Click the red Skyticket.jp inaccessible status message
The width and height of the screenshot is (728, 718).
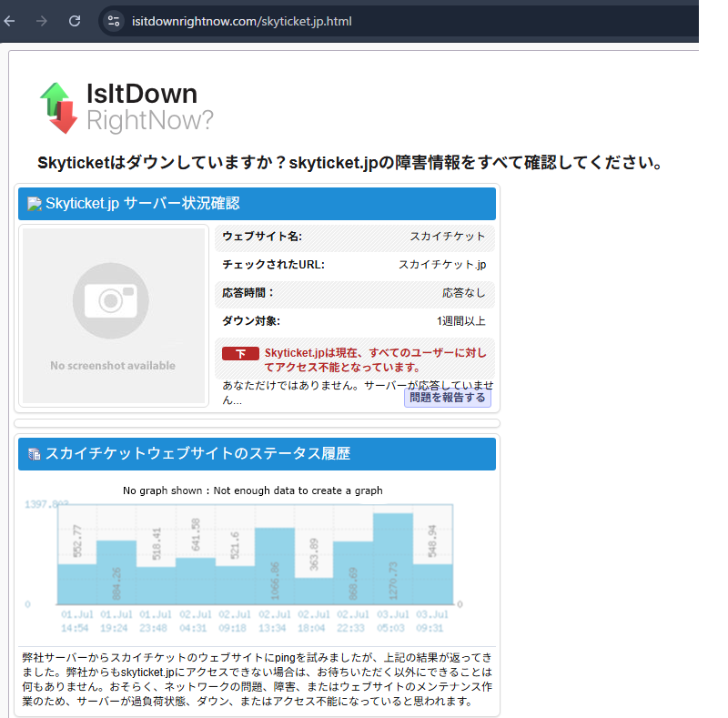pyautogui.click(x=375, y=360)
